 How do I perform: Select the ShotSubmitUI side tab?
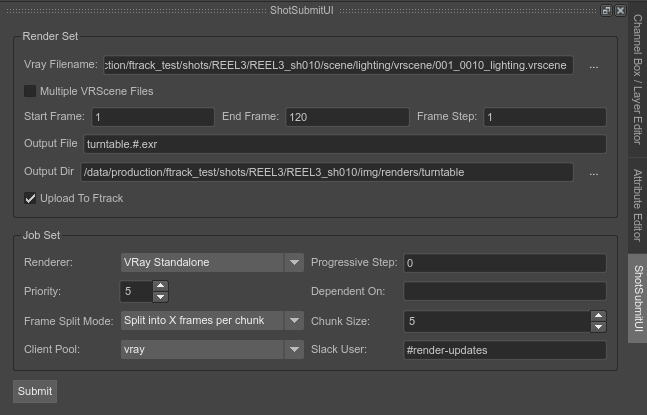pos(638,298)
